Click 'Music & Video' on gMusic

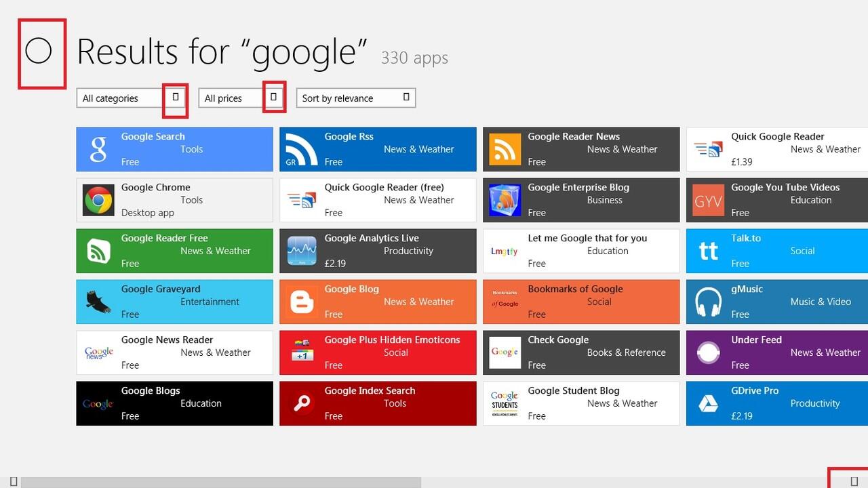point(821,302)
